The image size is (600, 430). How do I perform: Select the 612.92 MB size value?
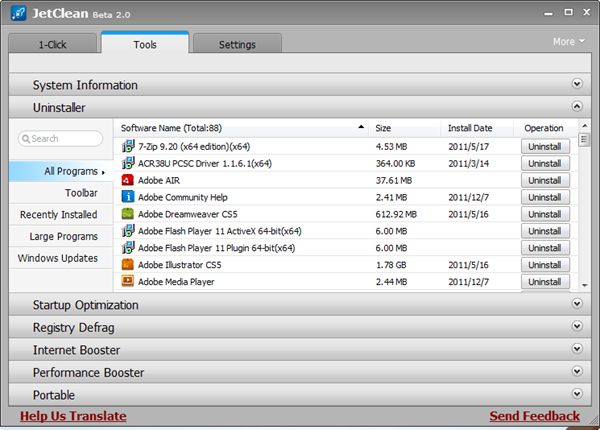pyautogui.click(x=396, y=214)
